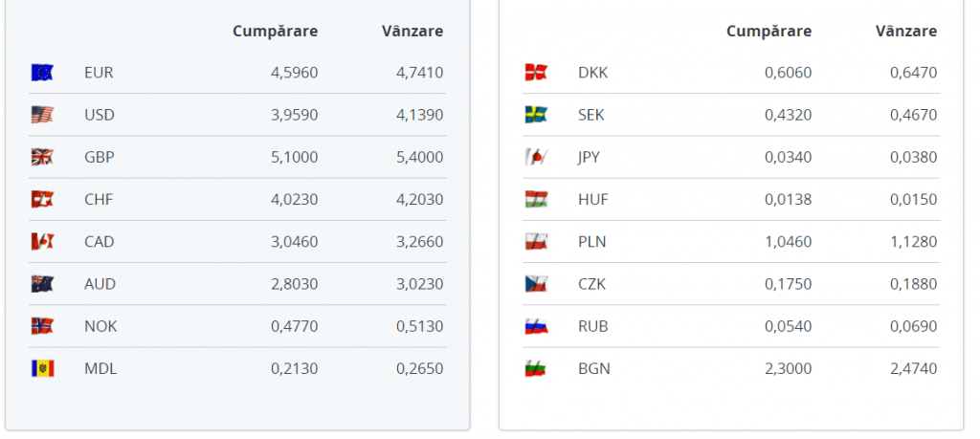Click the Japanese flag icon for JPY
This screenshot has width=980, height=439.
click(536, 157)
